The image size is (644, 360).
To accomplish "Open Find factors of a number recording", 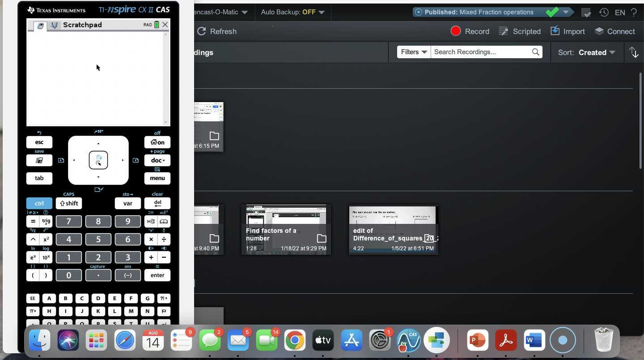I will [286, 230].
